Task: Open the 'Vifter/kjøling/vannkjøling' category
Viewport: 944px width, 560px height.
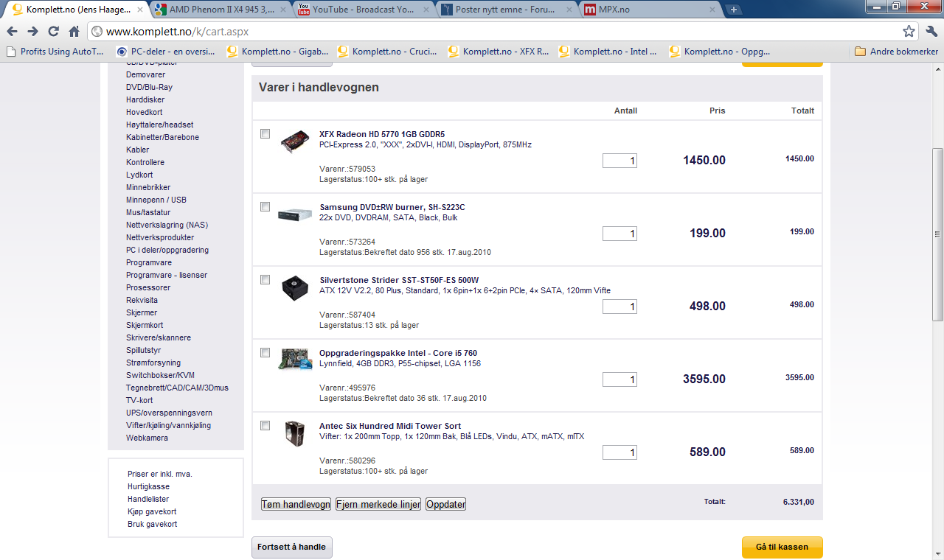Action: click(x=168, y=425)
